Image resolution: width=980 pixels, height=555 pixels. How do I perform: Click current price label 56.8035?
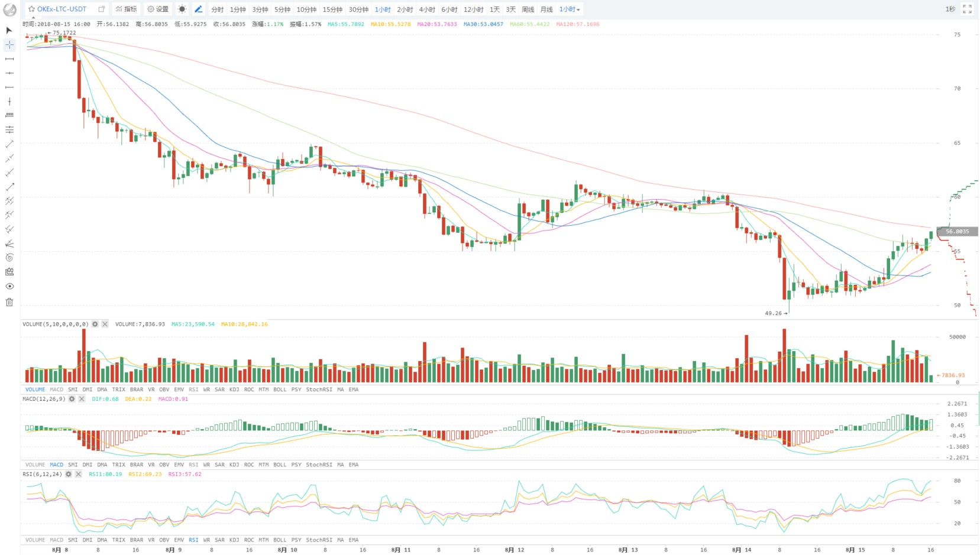click(x=957, y=231)
